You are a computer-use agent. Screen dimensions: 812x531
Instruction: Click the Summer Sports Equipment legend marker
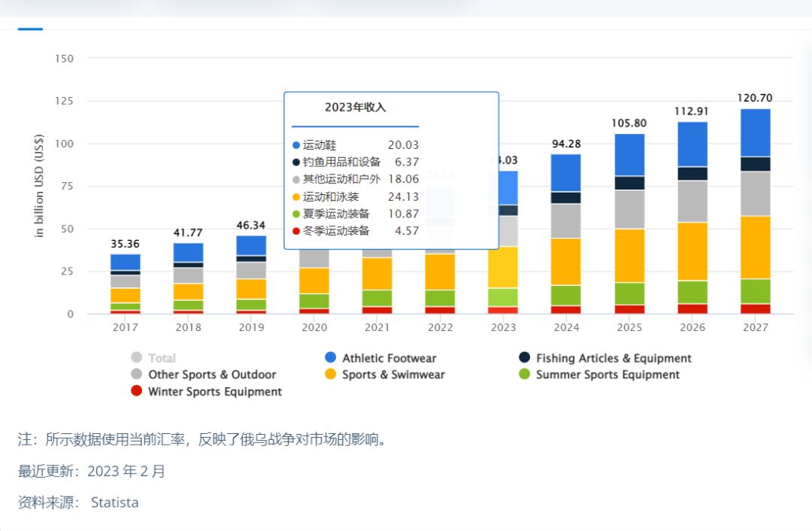(x=525, y=374)
